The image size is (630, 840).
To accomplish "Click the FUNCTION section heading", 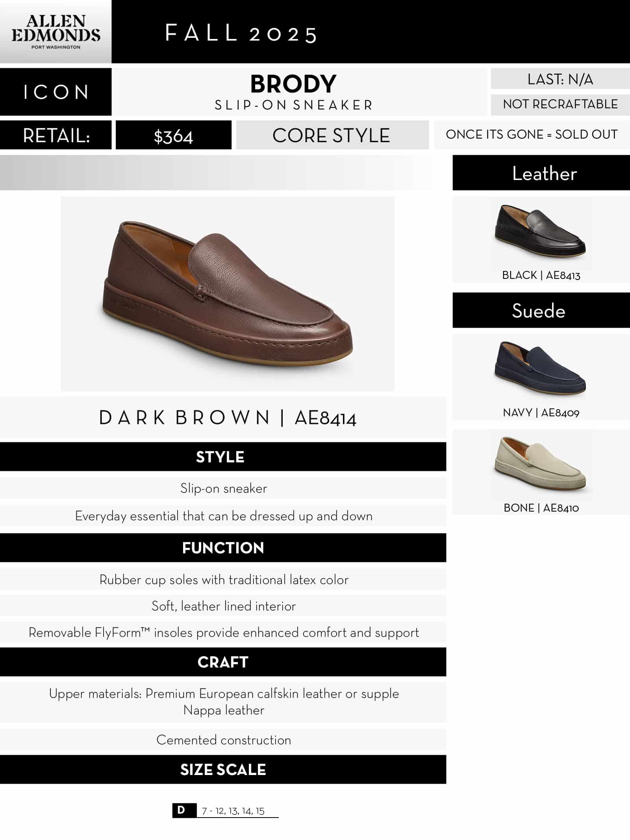I will click(223, 548).
